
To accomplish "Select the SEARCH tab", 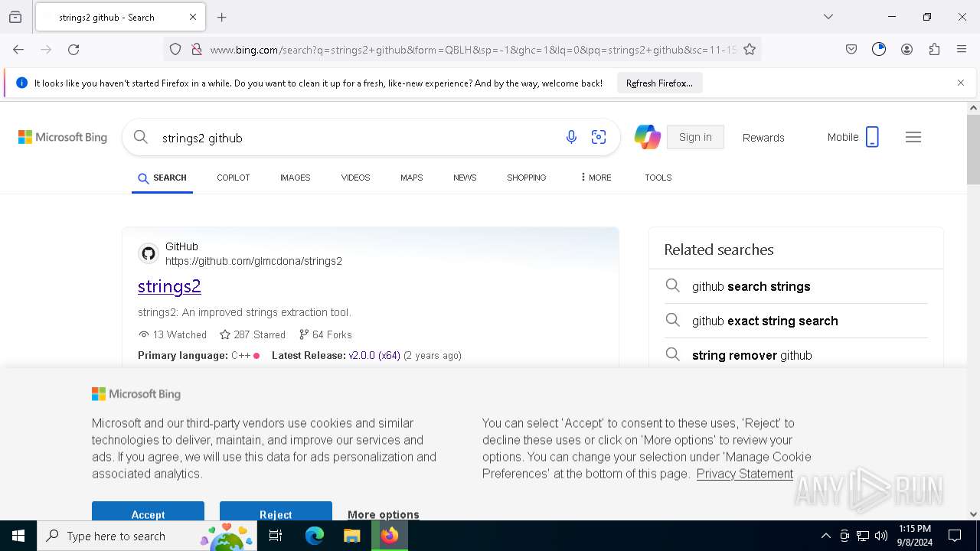I will [x=162, y=178].
